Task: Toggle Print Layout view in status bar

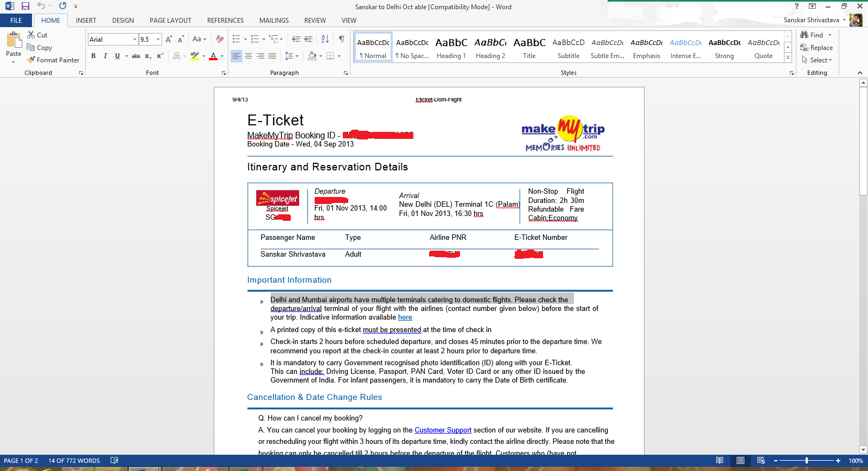Action: pyautogui.click(x=740, y=460)
